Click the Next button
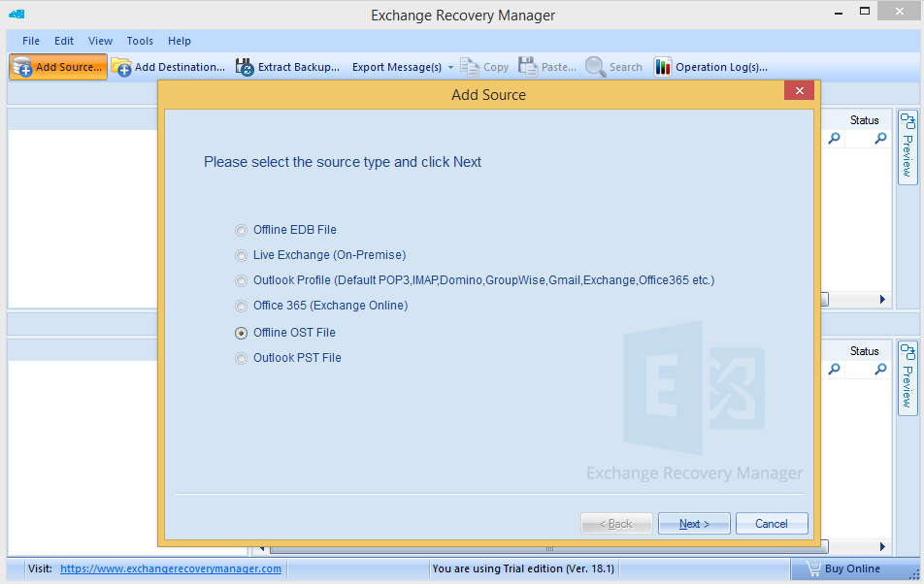This screenshot has height=584, width=924. coord(694,524)
